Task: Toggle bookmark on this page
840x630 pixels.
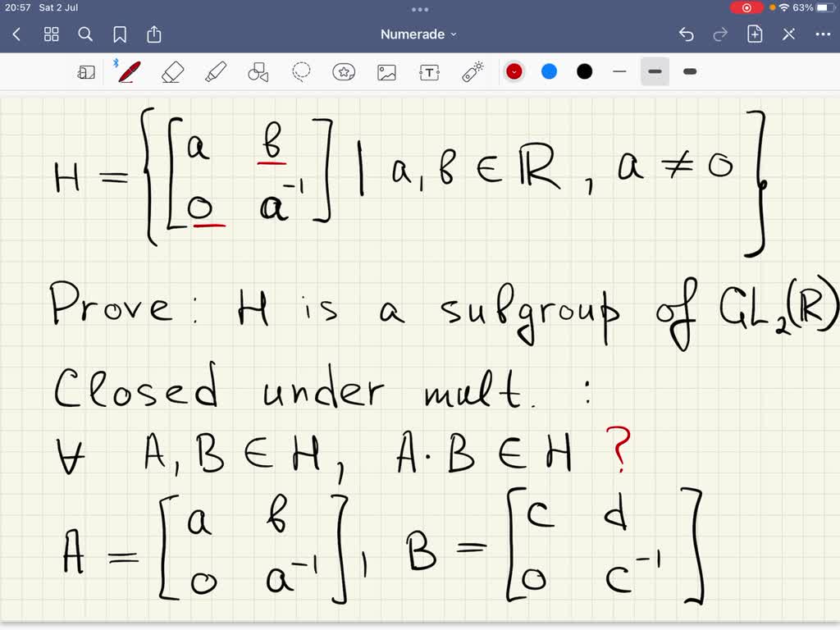Action: pos(120,34)
